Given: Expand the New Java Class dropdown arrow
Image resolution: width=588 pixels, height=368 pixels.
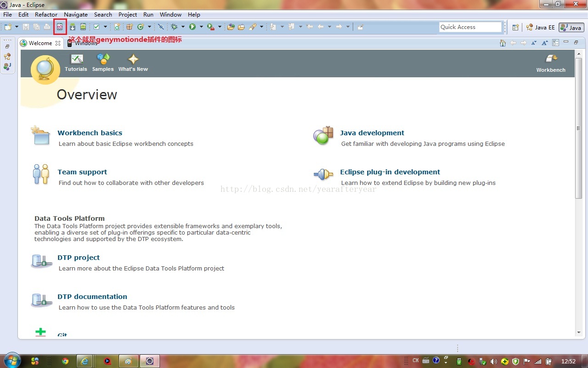Looking at the screenshot, I should point(150,27).
